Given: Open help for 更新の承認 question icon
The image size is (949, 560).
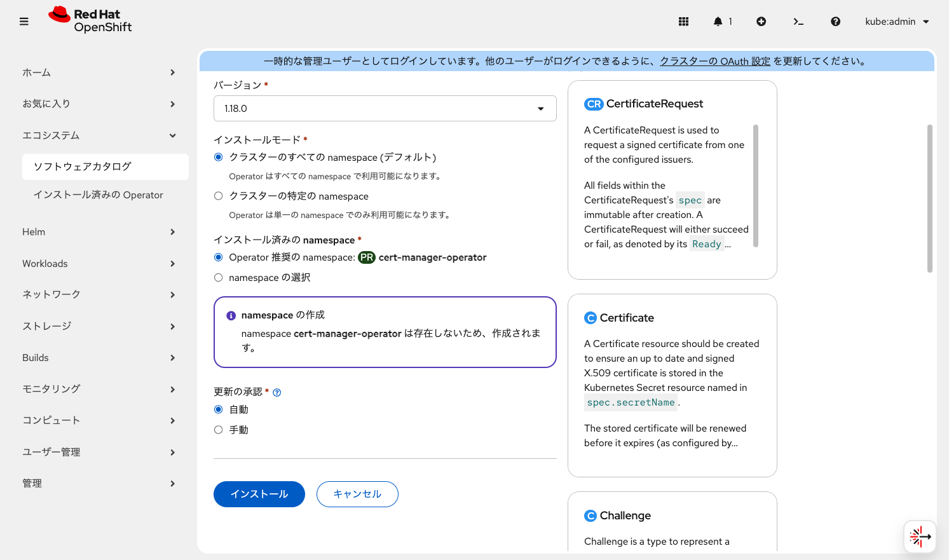Looking at the screenshot, I should coord(277,392).
